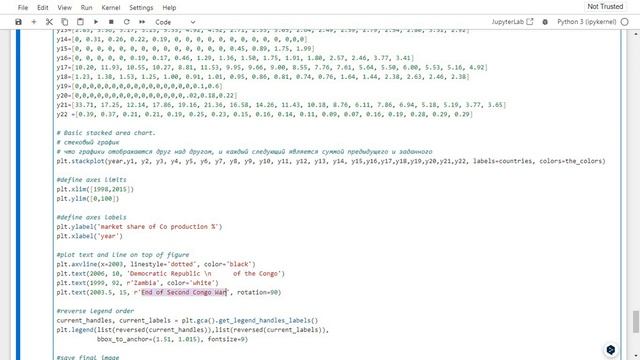Screen dimensions: 640x360
Task: Click the 'Democratic Republic' plt.text line
Action: (171, 273)
